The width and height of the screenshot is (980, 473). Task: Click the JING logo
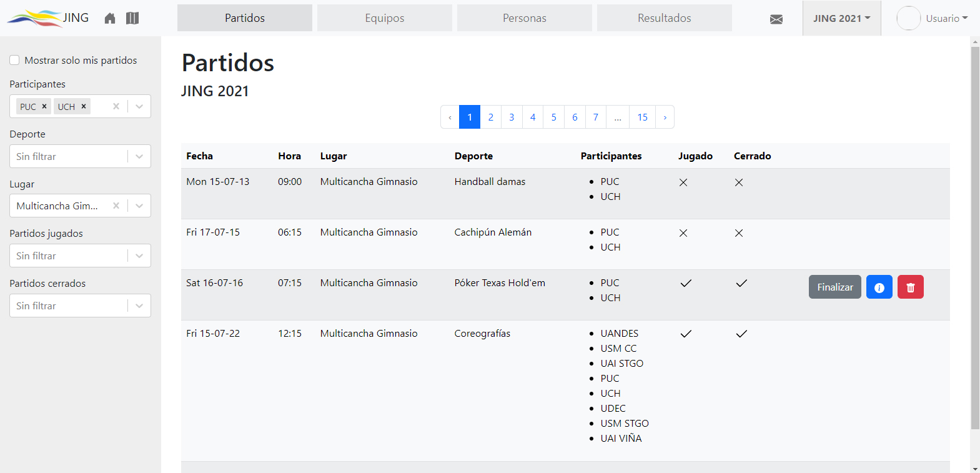pos(48,18)
